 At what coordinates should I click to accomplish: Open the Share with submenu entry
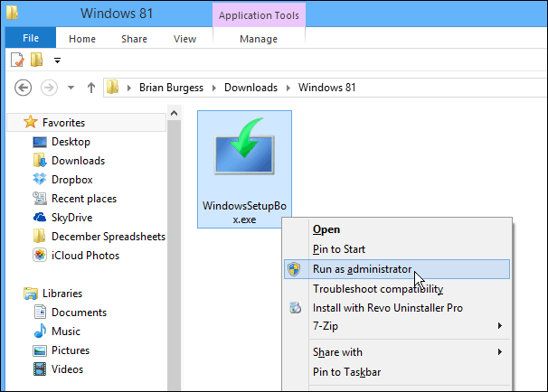[x=397, y=352]
